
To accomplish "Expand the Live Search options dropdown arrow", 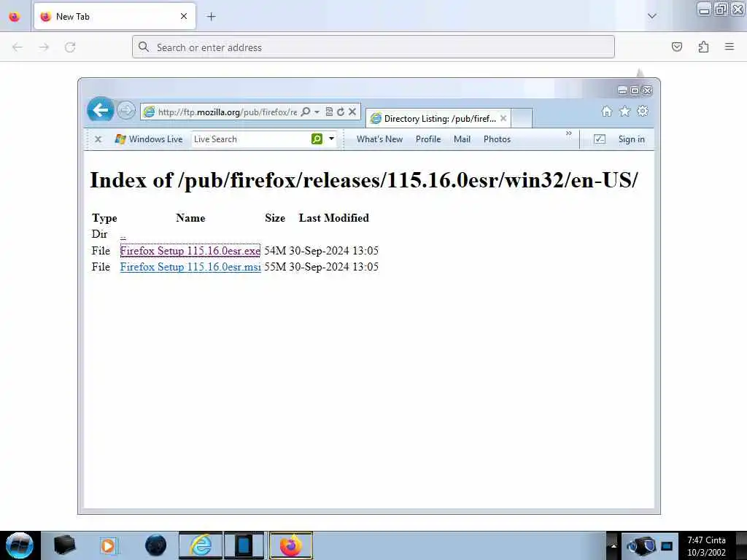I will click(332, 139).
